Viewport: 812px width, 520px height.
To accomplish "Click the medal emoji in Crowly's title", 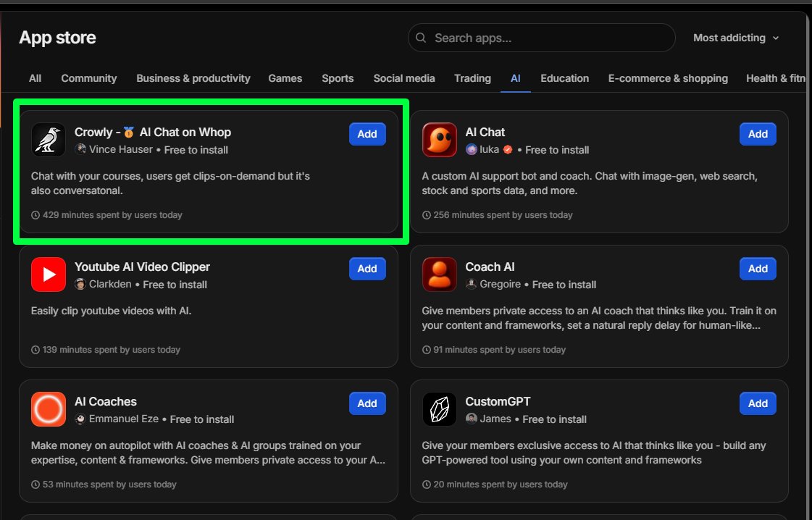I will pos(129,132).
